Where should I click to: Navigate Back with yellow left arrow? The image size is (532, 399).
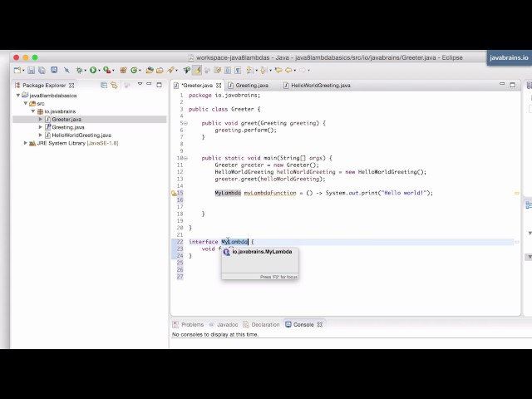click(x=288, y=70)
